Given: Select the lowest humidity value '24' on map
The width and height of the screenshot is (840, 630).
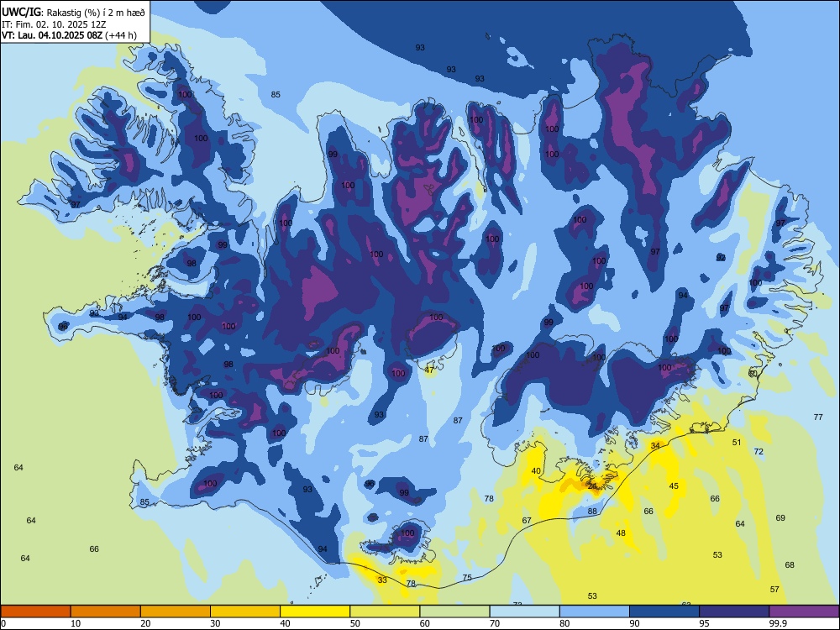Looking at the screenshot, I should [592, 486].
